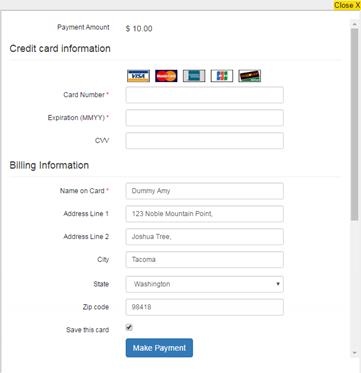The height and width of the screenshot is (373, 361).
Task: Select the Zip code field 98418
Action: pos(205,307)
